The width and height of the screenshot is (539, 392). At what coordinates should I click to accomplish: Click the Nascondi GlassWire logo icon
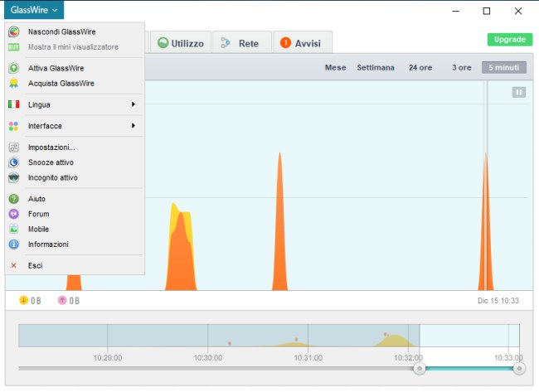[x=14, y=31]
